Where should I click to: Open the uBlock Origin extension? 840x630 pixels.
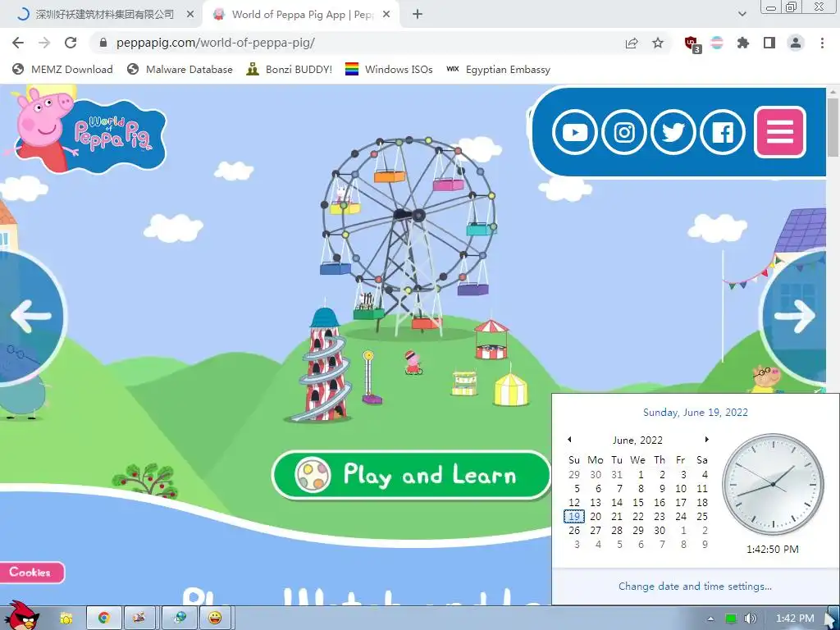tap(692, 44)
